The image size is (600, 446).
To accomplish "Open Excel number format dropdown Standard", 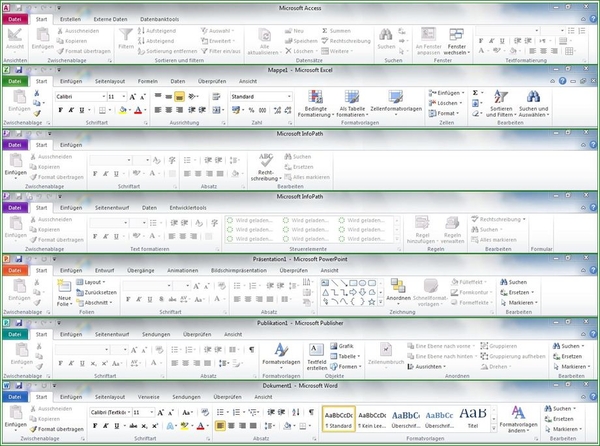I will [289, 96].
